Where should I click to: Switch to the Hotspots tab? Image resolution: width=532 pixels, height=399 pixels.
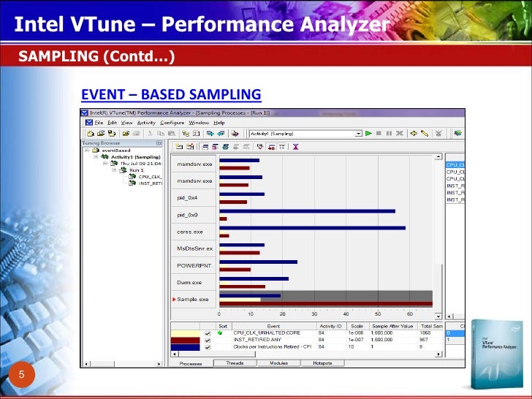pos(322,363)
